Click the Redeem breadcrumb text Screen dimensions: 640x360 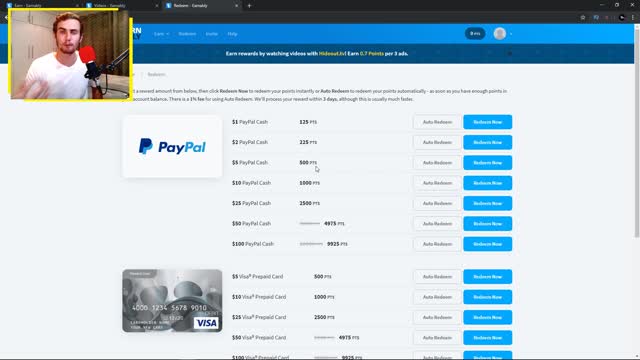click(x=156, y=74)
